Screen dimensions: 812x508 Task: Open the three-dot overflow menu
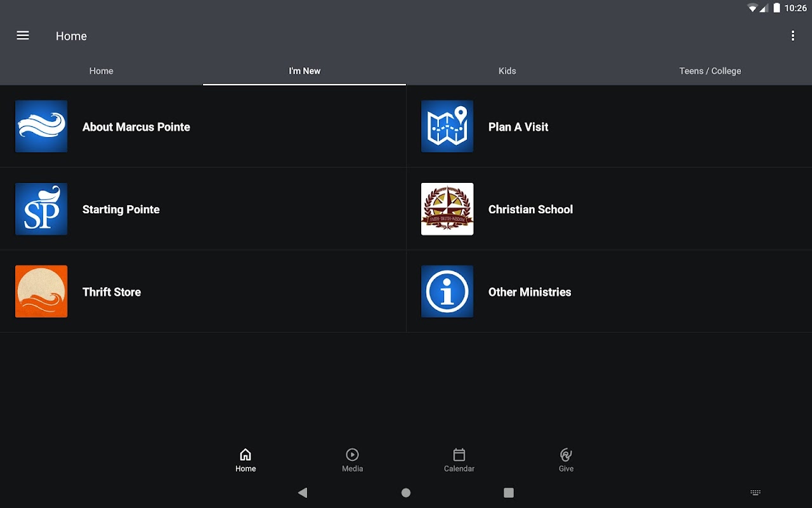[x=793, y=36]
